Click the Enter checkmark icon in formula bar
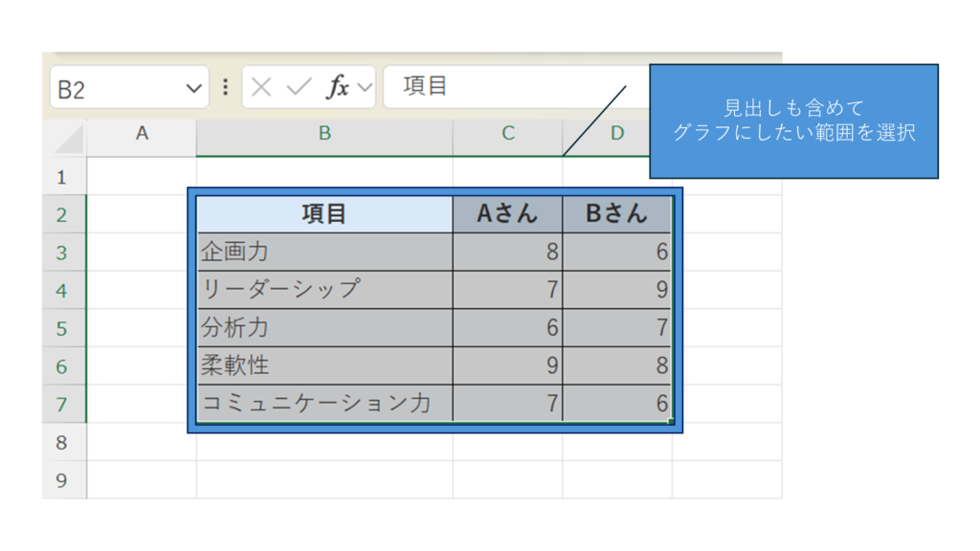Image resolution: width=980 pixels, height=551 pixels. point(299,88)
